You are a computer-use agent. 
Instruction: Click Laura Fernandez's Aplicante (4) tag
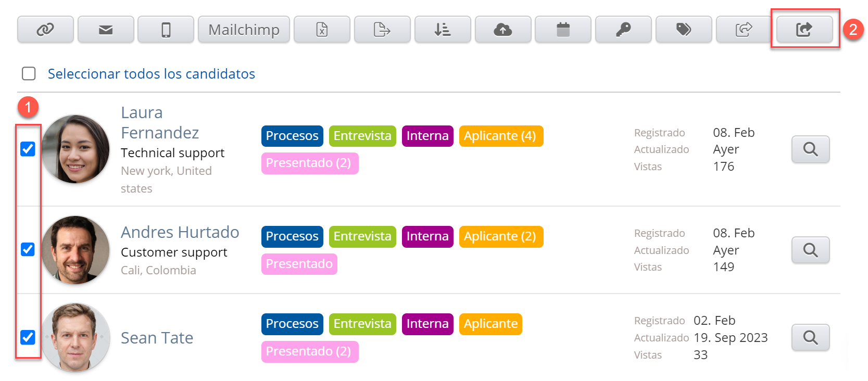click(500, 136)
